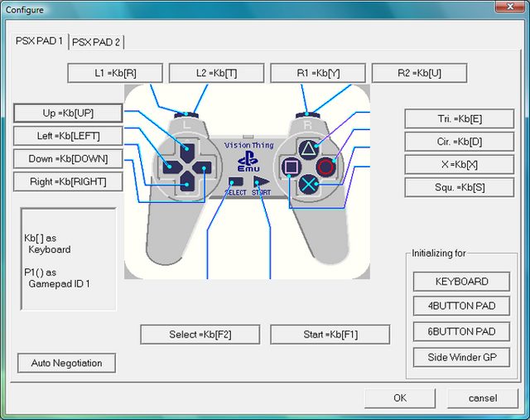The image size is (530, 420).
Task: Click the D-pad right arrow on the controller
Action: coord(202,167)
